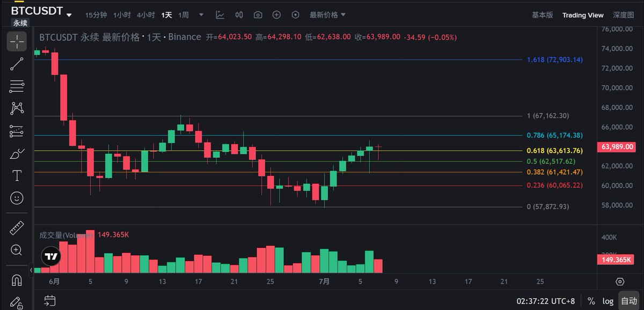Screen dimensions: 644x310
Task: Open the Fibonacci retracement tool group
Action: coord(17,86)
